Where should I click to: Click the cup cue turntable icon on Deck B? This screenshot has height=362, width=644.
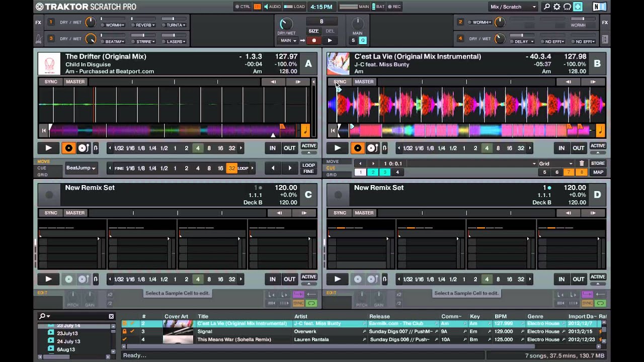coord(372,148)
